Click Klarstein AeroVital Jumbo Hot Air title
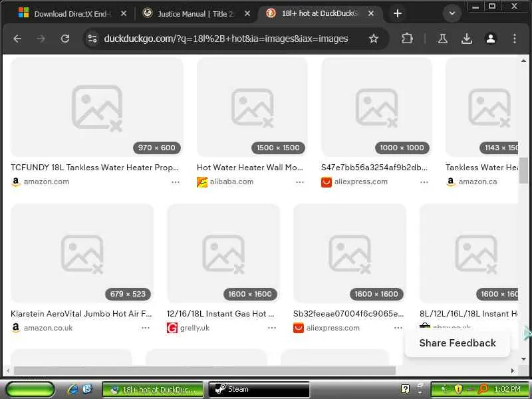532x399 pixels. (81, 314)
